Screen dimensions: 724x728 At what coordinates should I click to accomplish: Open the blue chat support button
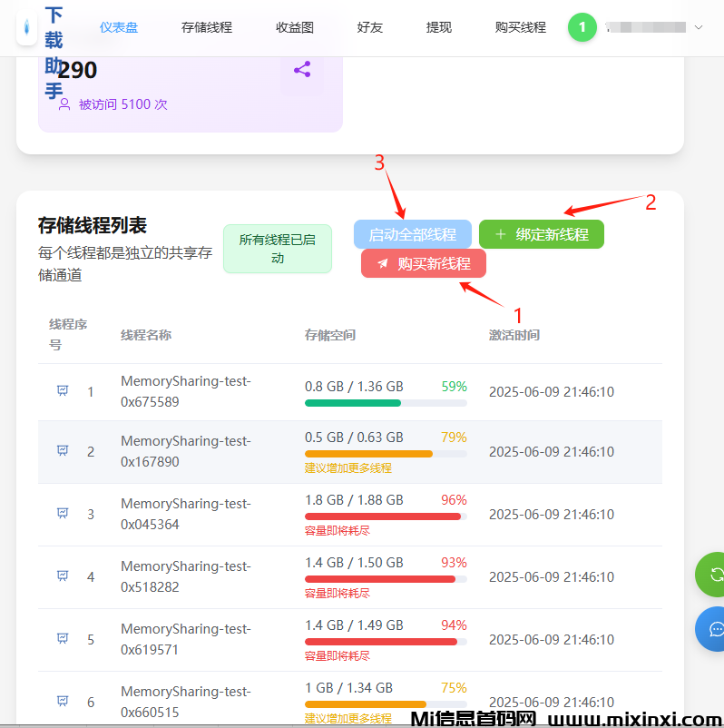(x=714, y=629)
